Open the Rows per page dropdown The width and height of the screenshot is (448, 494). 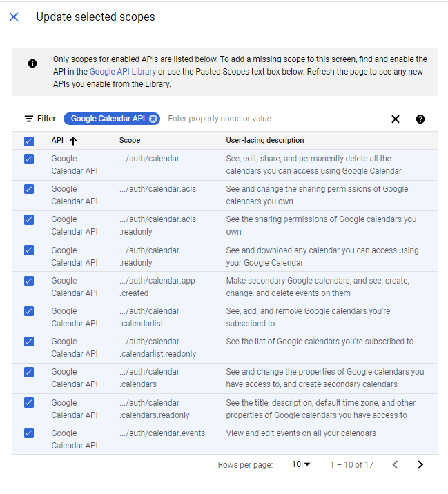301,464
